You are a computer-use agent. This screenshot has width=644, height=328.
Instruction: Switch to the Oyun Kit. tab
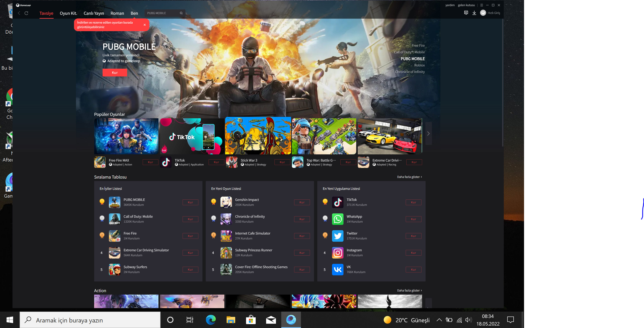click(68, 13)
